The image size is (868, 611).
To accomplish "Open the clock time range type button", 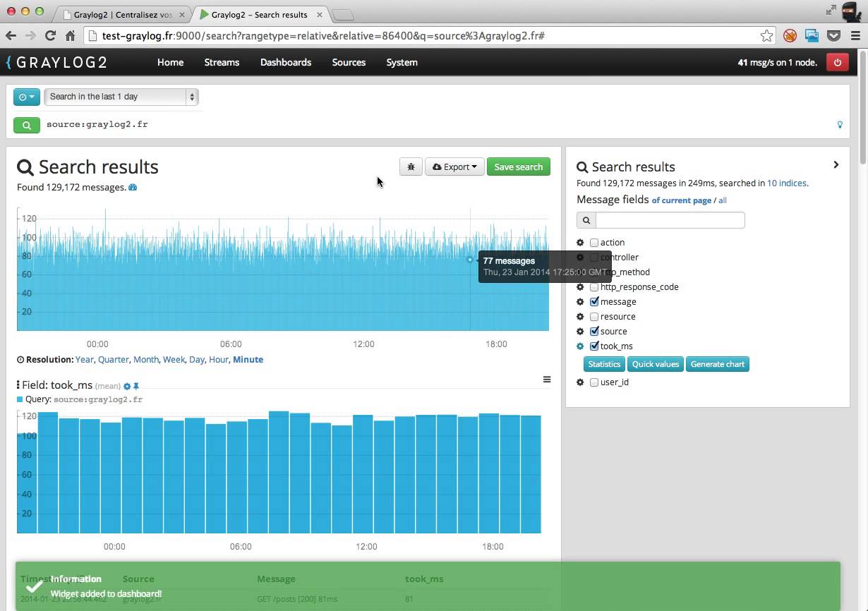I will [27, 97].
